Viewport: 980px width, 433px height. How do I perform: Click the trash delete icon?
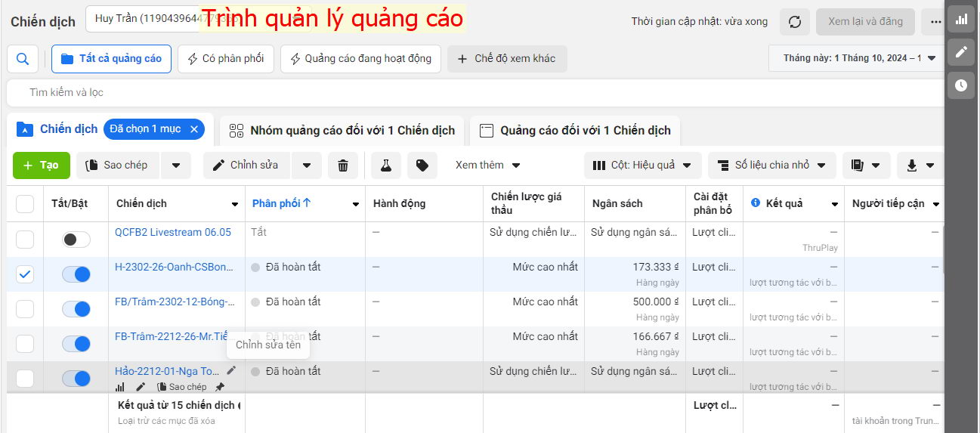pos(343,165)
